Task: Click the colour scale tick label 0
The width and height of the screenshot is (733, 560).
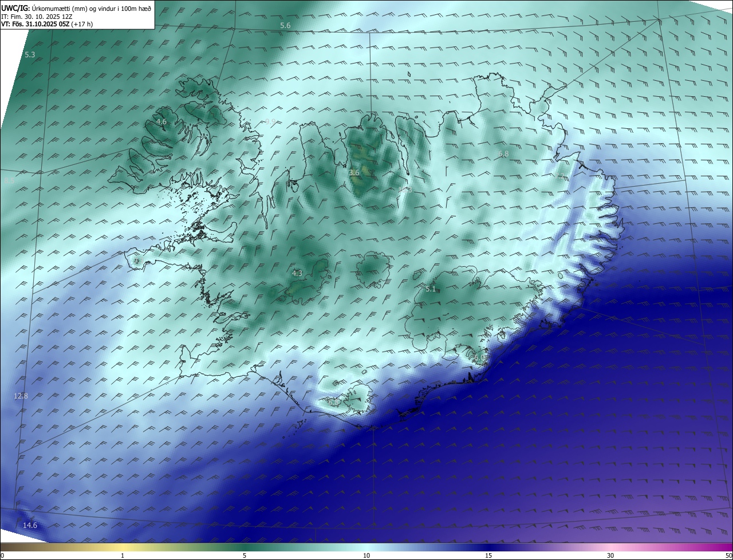Action: point(2,555)
